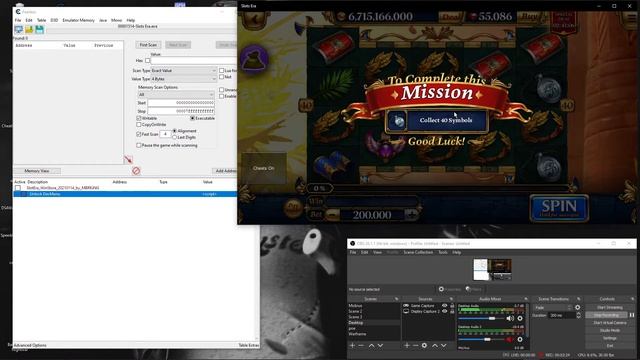
Task: Click the First Scan button
Action: [148, 45]
